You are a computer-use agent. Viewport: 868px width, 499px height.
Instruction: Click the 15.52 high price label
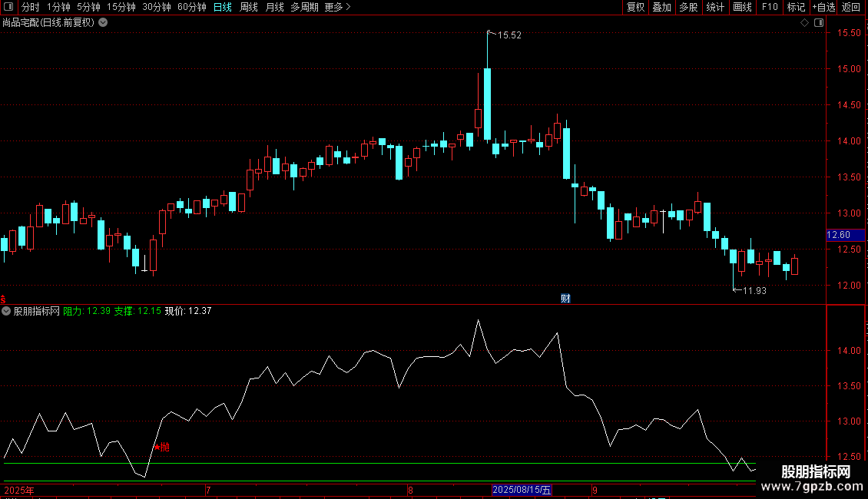(509, 35)
